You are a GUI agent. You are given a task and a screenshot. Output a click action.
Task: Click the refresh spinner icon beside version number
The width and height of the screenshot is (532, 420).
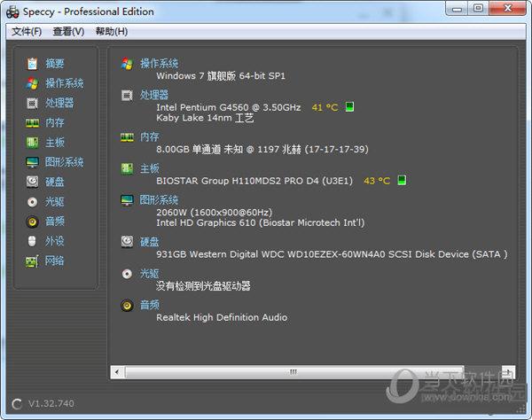17,404
